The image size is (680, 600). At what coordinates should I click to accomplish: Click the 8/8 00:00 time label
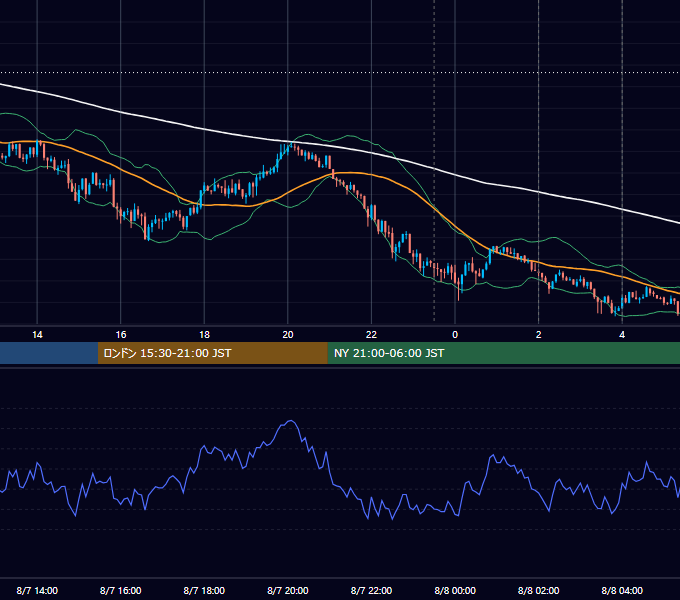pyautogui.click(x=455, y=590)
